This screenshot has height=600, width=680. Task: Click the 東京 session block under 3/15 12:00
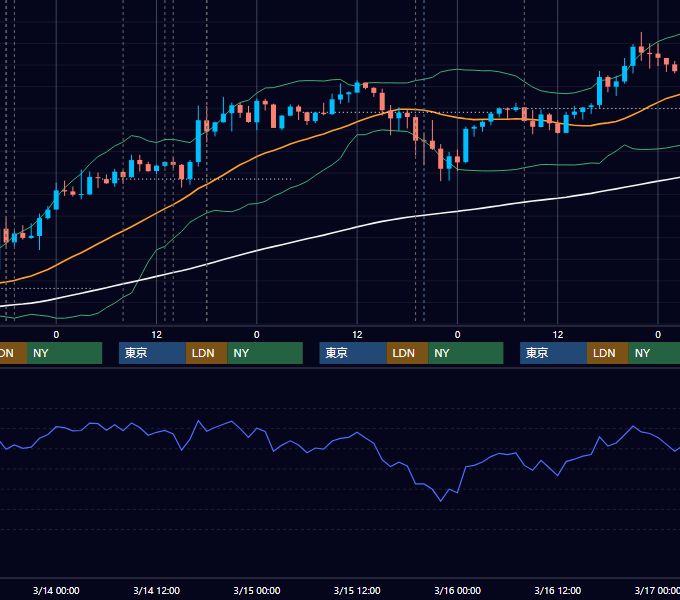pyautogui.click(x=353, y=353)
